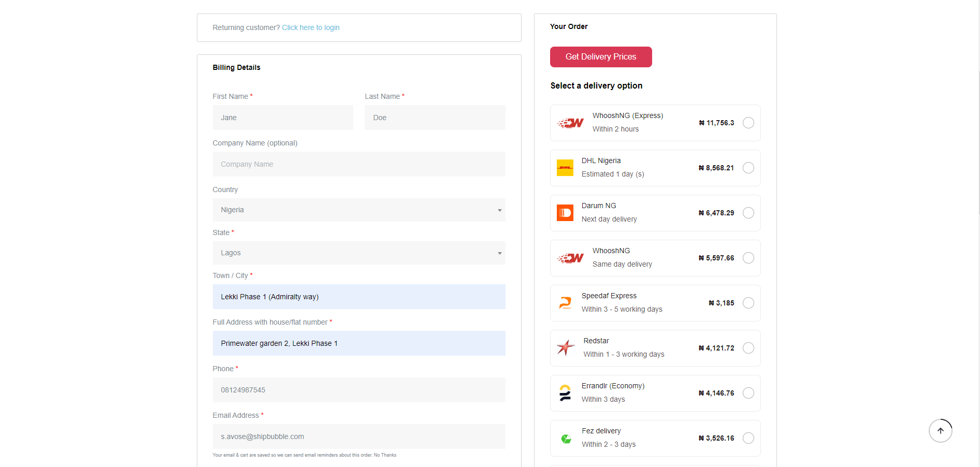
Task: Click the Errandlr Economy logo icon
Action: [565, 393]
